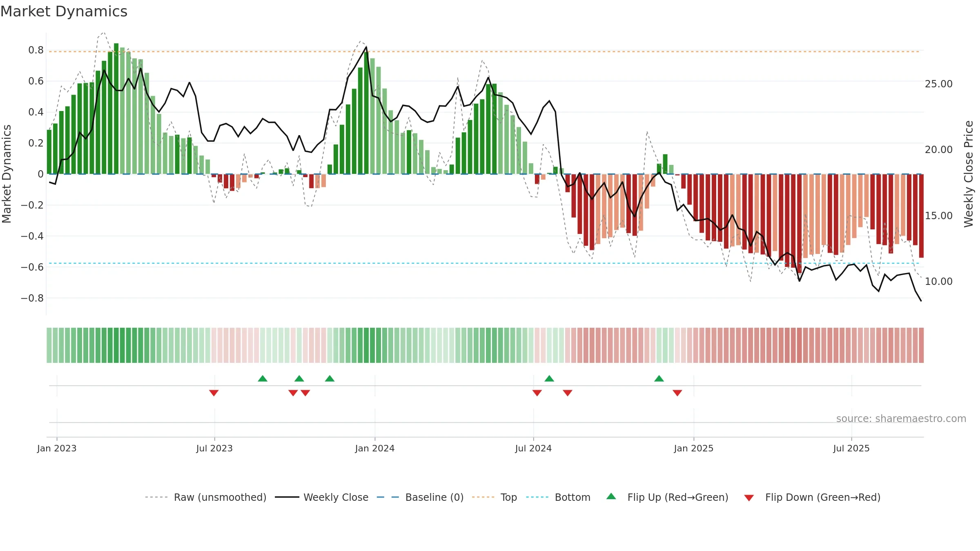Click the red Flip Down triangle legend icon
This screenshot has height=551, width=980.
pos(749,498)
